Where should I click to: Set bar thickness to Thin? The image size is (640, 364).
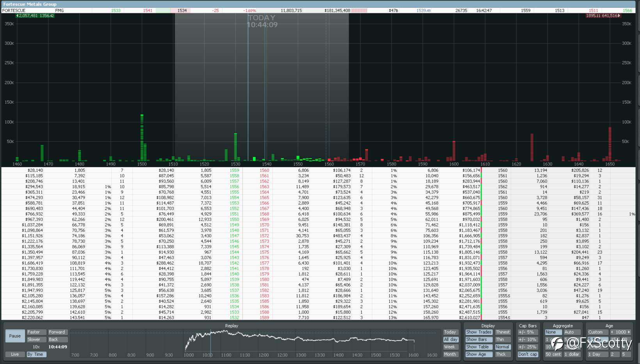click(x=503, y=339)
